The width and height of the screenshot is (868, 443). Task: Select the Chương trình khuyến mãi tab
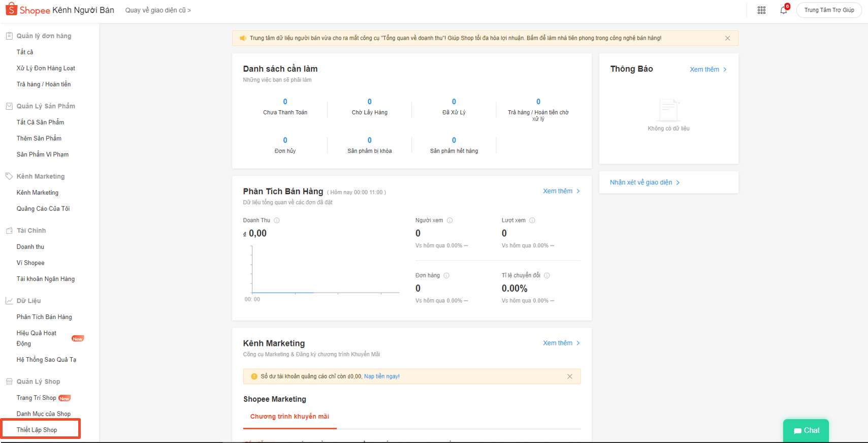[x=290, y=417]
